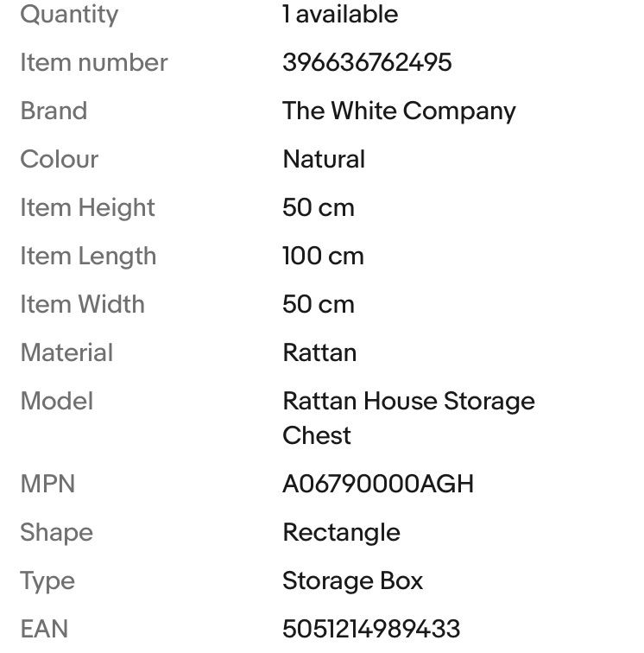Click the Model label
This screenshot has width=644, height=653.
(x=56, y=401)
